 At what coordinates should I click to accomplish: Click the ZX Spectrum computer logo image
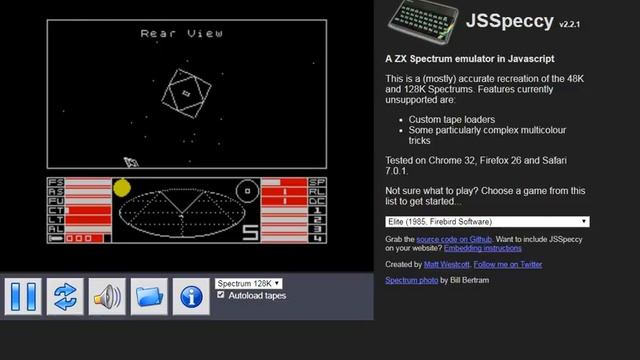coord(423,21)
